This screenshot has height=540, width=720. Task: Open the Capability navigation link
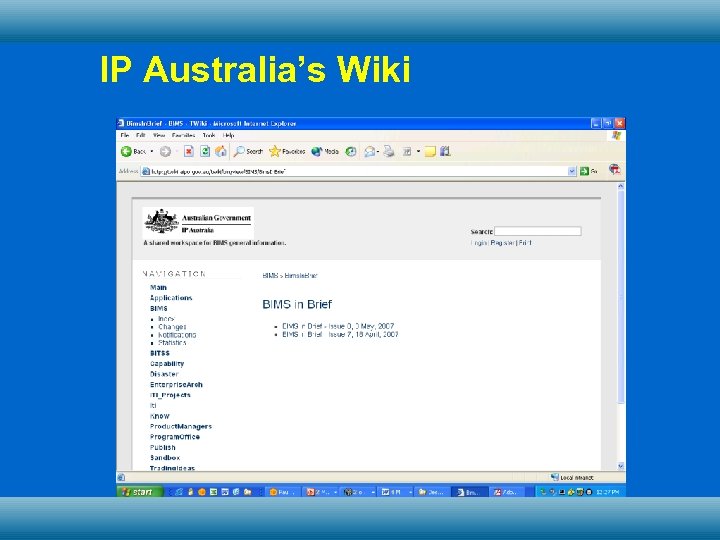pyautogui.click(x=167, y=364)
